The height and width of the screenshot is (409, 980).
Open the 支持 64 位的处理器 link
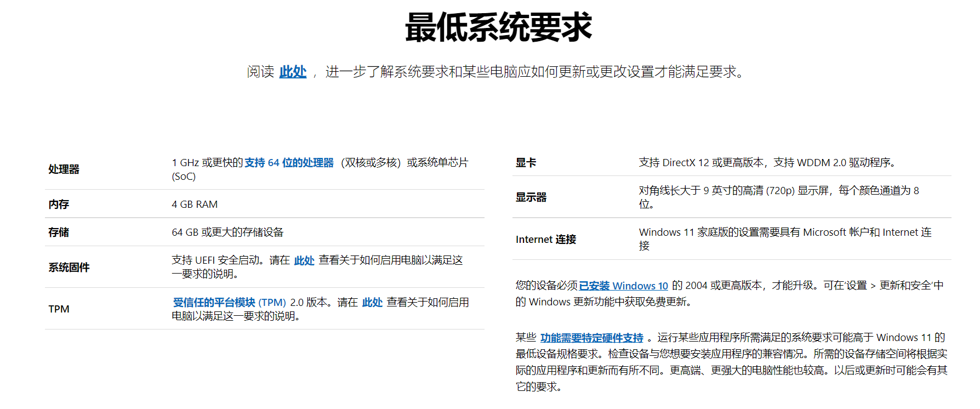(x=289, y=163)
